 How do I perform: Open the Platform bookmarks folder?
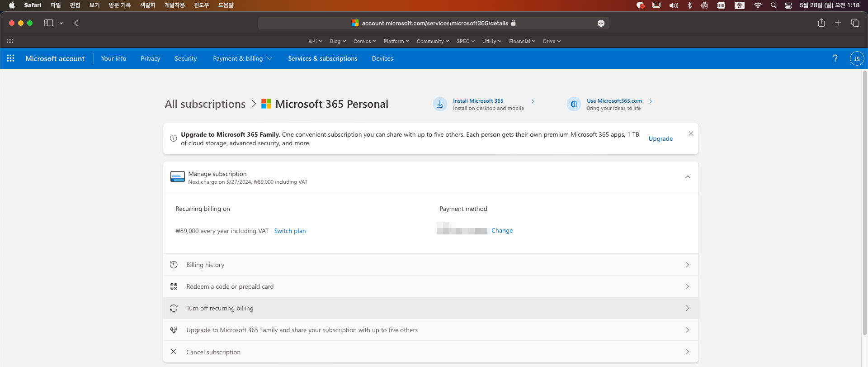pyautogui.click(x=396, y=41)
